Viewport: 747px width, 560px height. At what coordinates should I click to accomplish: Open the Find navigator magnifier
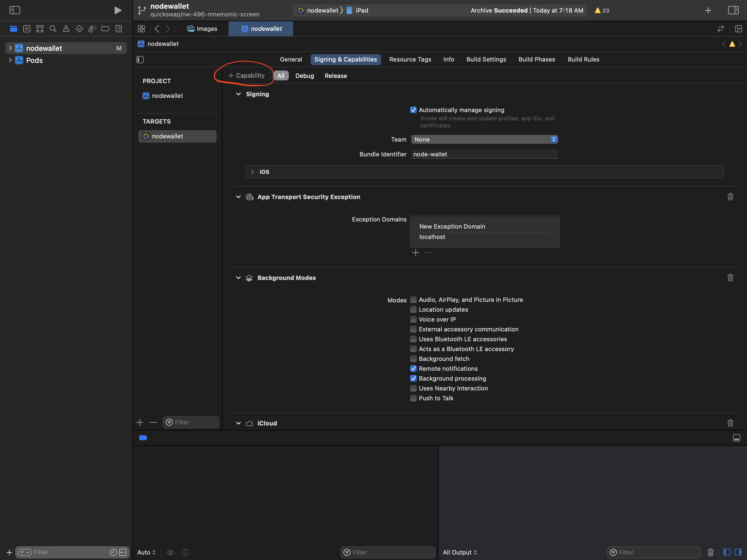53,29
